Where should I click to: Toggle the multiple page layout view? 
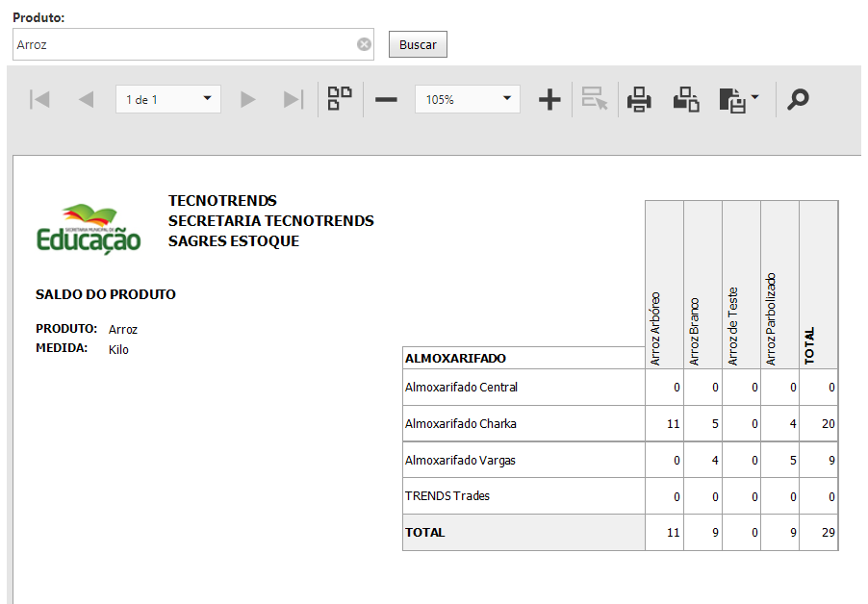(x=338, y=99)
